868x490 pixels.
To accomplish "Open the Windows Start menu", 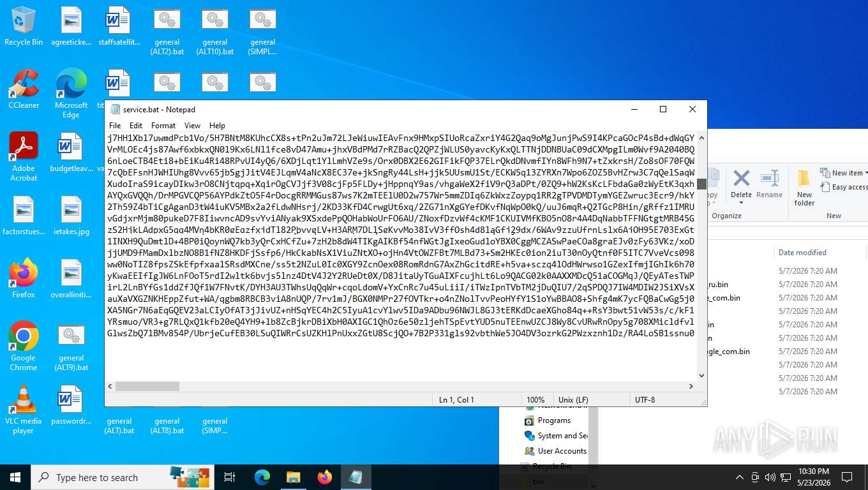I will point(15,477).
